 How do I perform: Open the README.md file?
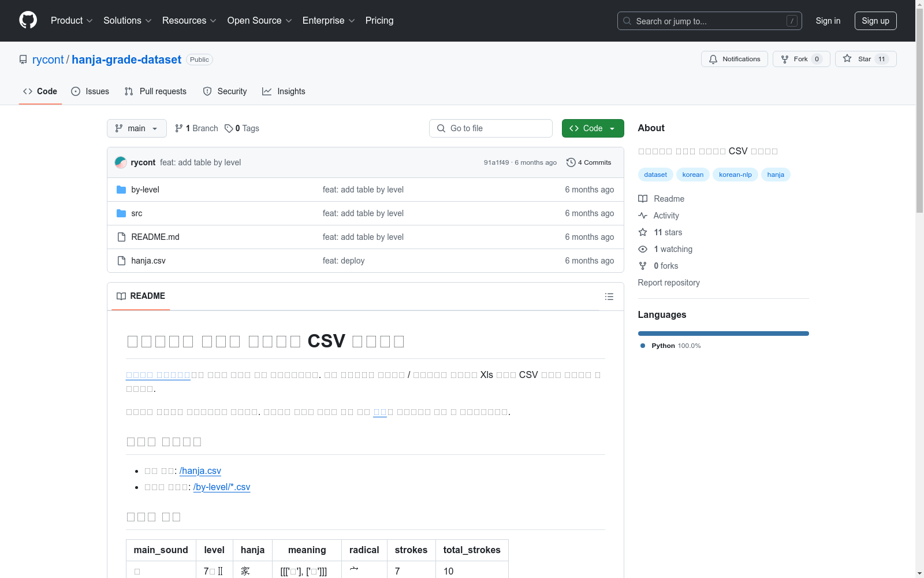click(155, 237)
